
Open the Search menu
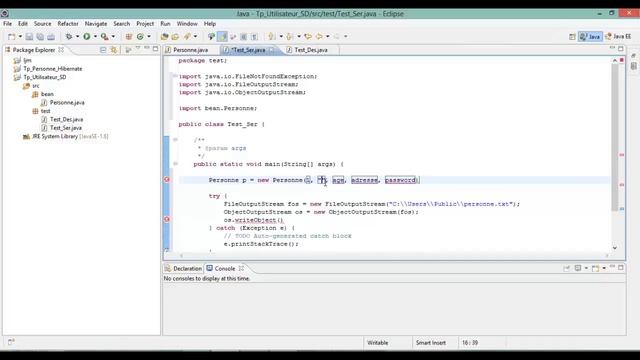(x=122, y=24)
